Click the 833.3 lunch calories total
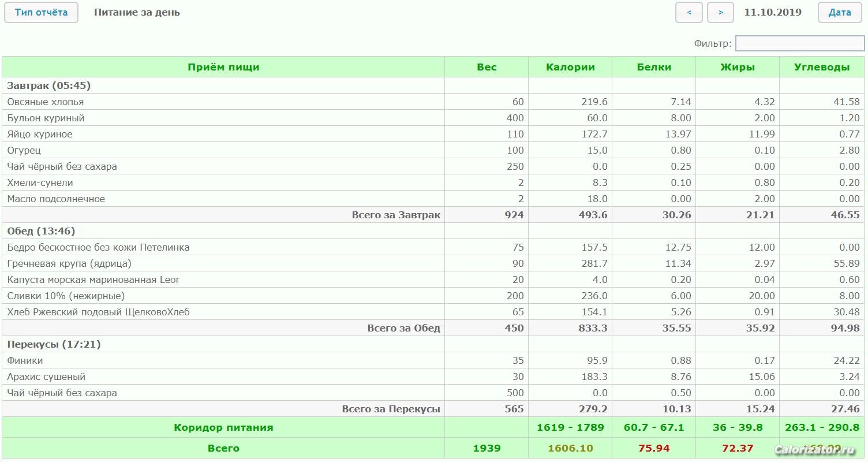Viewport: 868px width, 462px height. (593, 328)
